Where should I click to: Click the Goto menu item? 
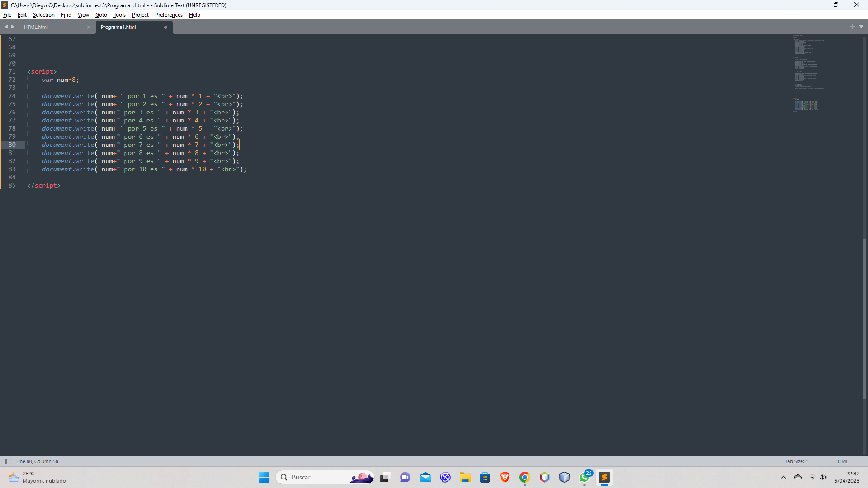click(101, 15)
